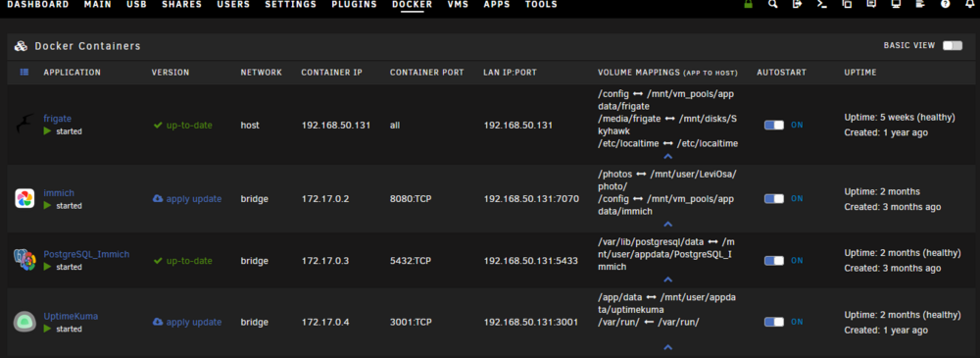Click the green play icon under immich
Viewport: 980px width, 358px height.
point(47,205)
